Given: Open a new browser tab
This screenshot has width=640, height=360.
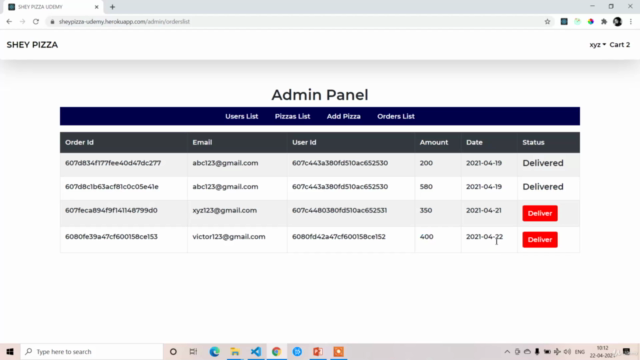Looking at the screenshot, I should click(x=112, y=7).
